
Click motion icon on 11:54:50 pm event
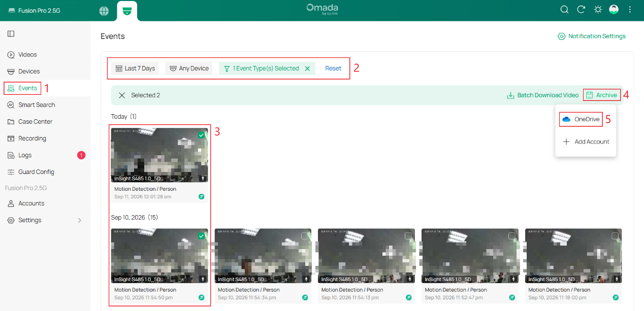coord(202,297)
